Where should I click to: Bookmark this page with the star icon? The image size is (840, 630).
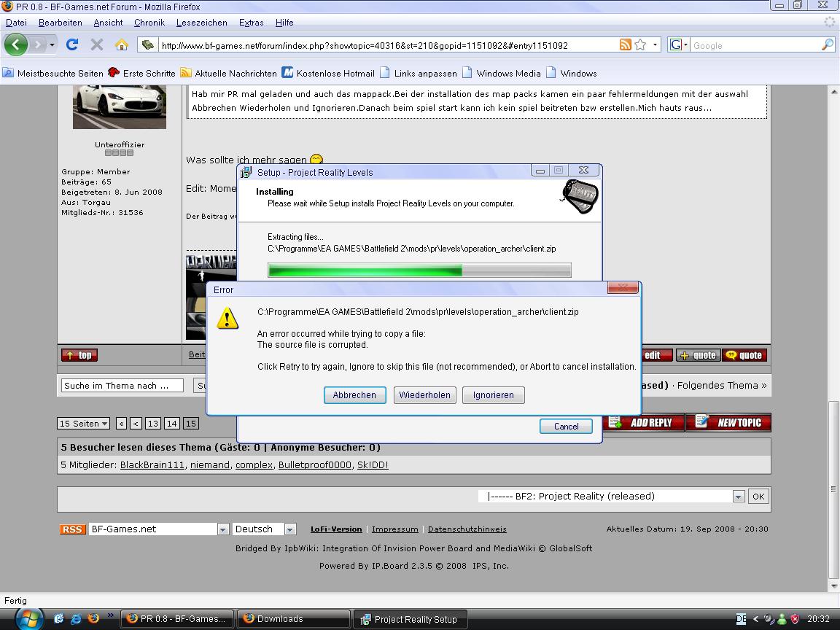click(640, 45)
